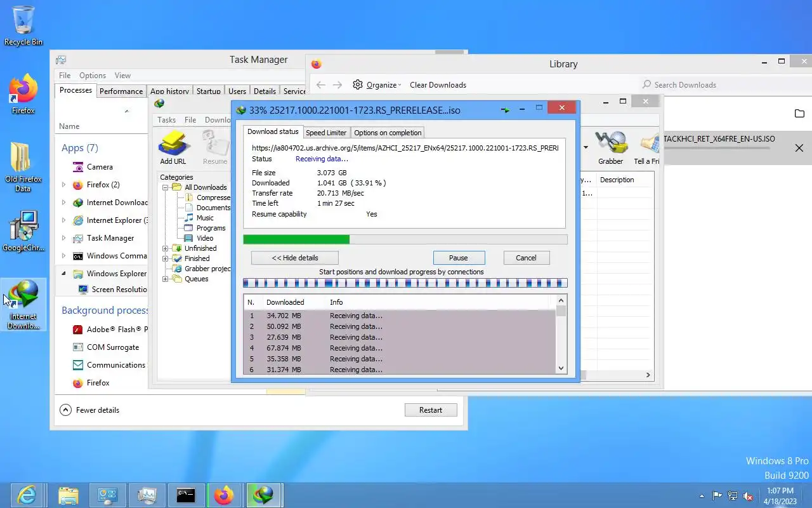The height and width of the screenshot is (508, 812).
Task: Open Task Manager's Options menu
Action: [x=93, y=75]
